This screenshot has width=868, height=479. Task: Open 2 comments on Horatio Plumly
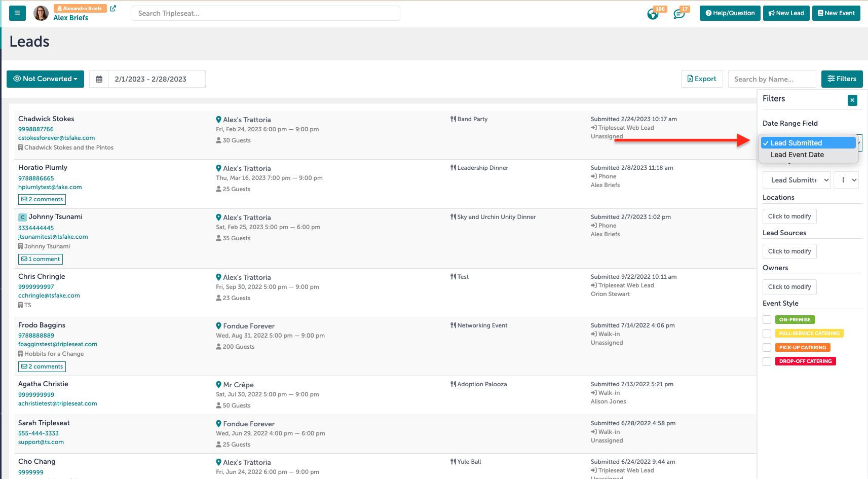(42, 199)
